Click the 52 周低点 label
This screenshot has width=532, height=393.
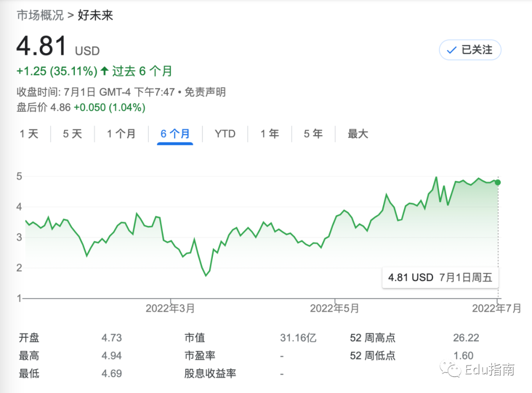click(372, 356)
